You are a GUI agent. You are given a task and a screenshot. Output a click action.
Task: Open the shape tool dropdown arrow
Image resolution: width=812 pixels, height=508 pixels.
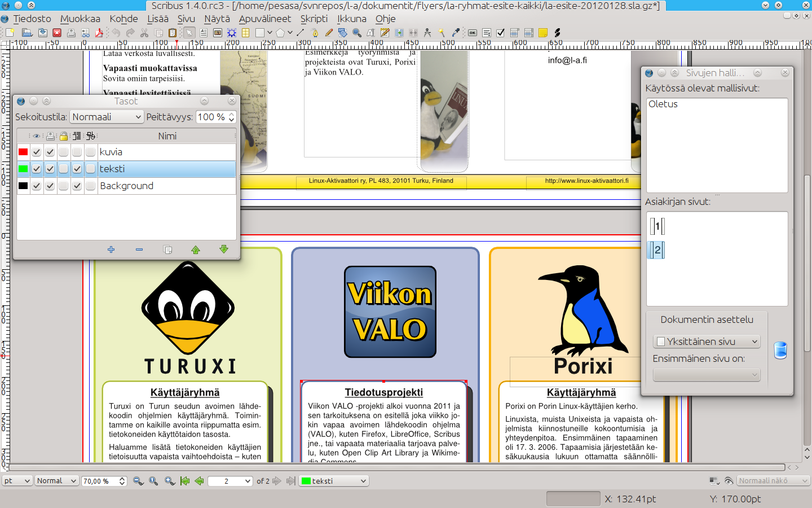[270, 33]
